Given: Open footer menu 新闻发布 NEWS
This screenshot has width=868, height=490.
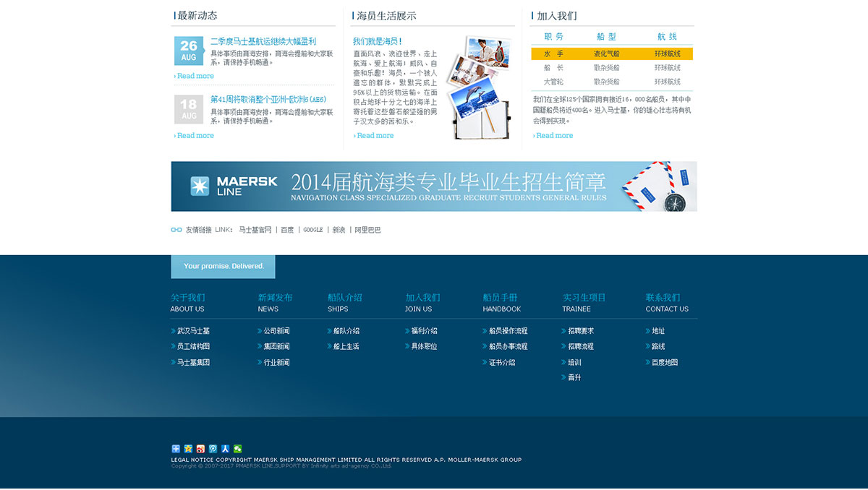Looking at the screenshot, I should click(x=276, y=303).
